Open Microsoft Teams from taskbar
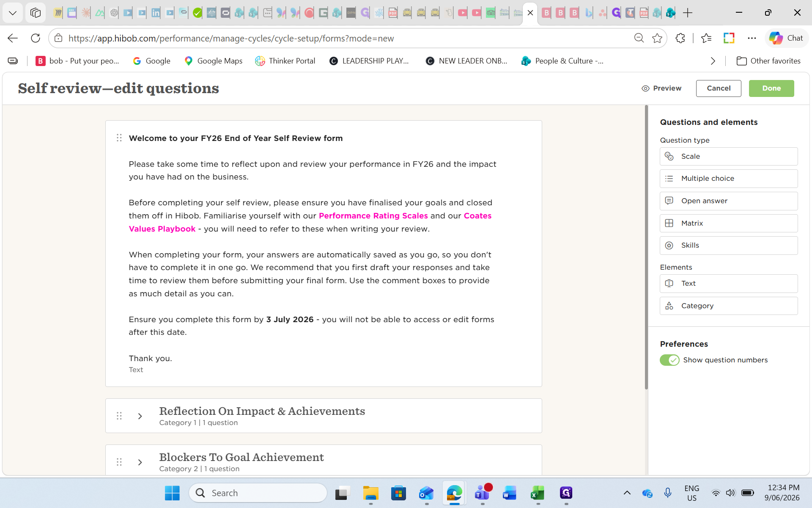This screenshot has width=812, height=508. [482, 493]
